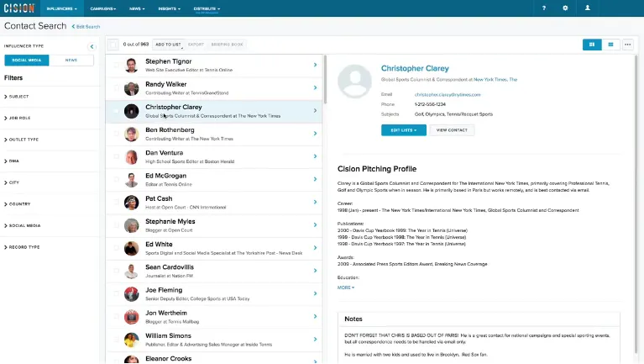Screen dimensions: 644x364
Task: Open the help question mark icon
Action: coord(544,8)
